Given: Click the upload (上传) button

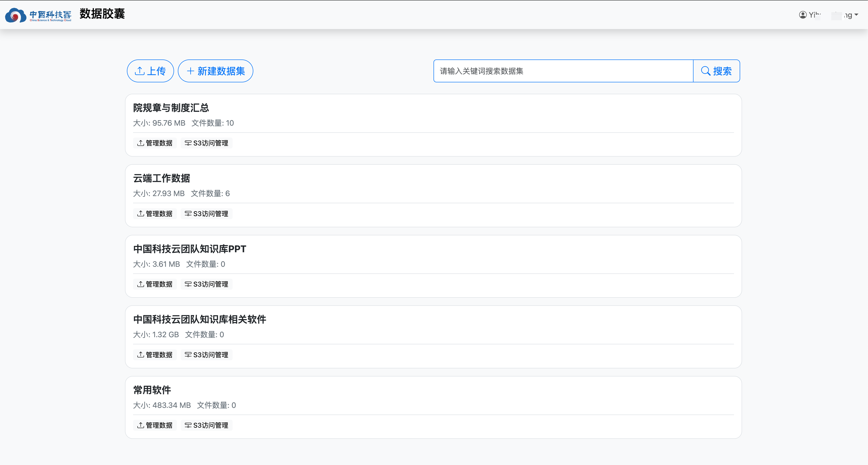Looking at the screenshot, I should (x=150, y=71).
